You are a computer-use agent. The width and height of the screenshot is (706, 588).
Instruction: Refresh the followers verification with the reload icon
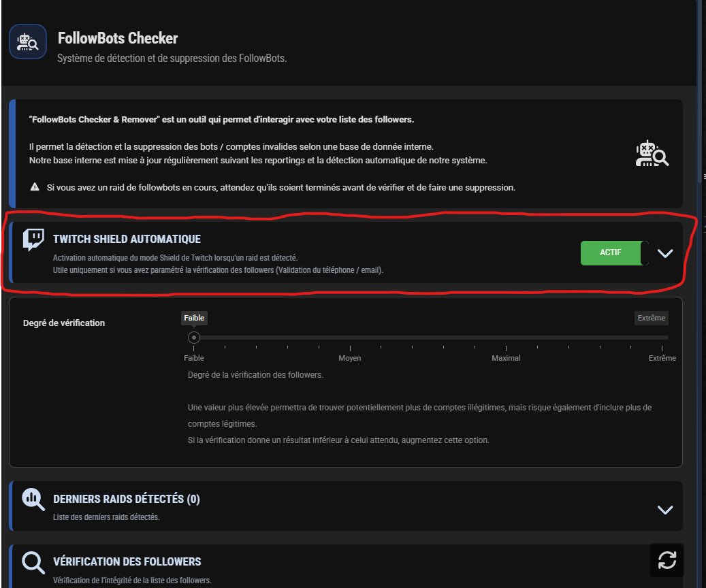[x=667, y=561]
